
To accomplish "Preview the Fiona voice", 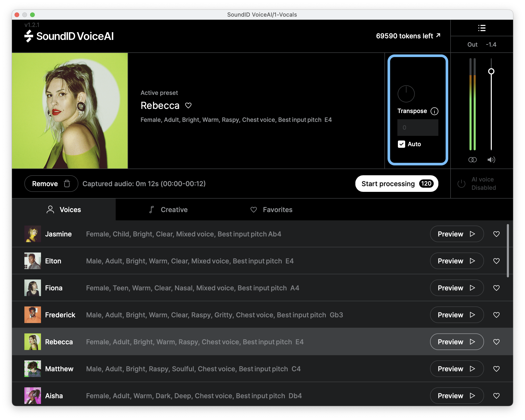I will click(x=457, y=288).
